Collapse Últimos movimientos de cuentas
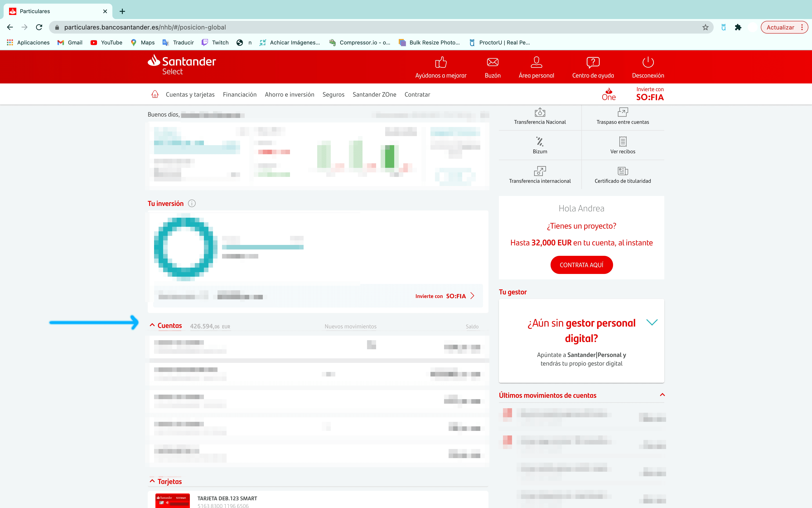The height and width of the screenshot is (508, 812). coord(662,395)
